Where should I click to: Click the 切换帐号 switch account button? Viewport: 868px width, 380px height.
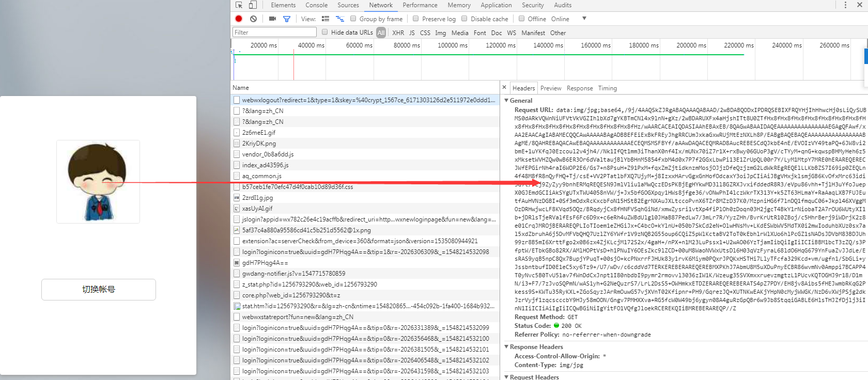click(99, 290)
